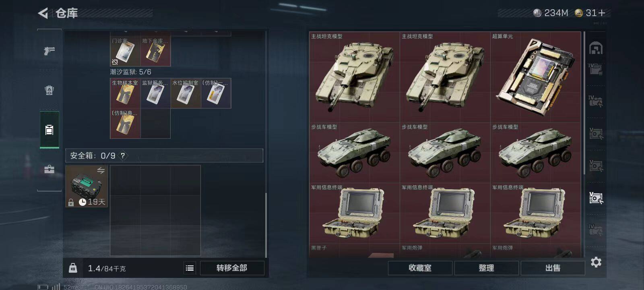This screenshot has height=290, width=644.
Task: Click the 整理 button
Action: pyautogui.click(x=486, y=268)
